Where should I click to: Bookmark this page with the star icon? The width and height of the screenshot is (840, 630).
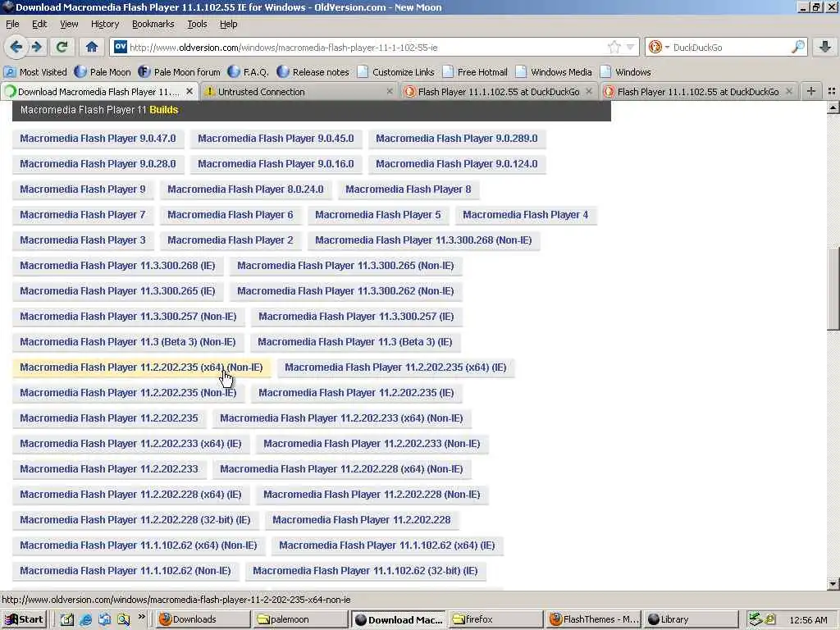tap(614, 47)
